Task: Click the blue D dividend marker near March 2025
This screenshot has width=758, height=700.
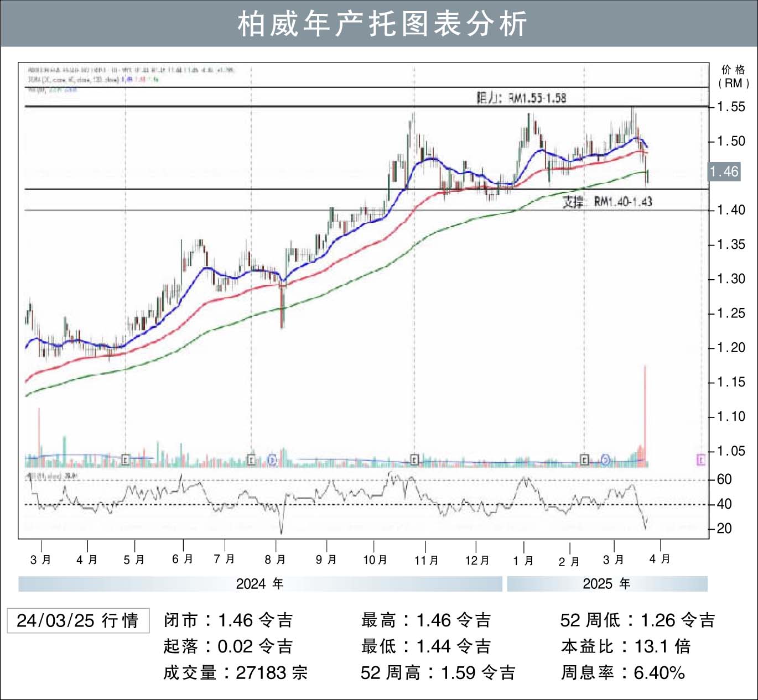Action: point(605,459)
